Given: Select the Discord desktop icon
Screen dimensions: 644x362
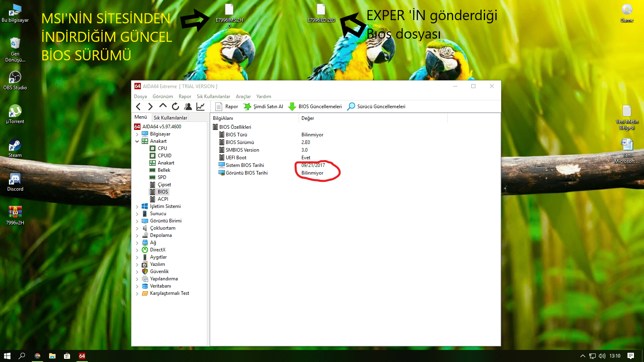Looking at the screenshot, I should pyautogui.click(x=15, y=182).
